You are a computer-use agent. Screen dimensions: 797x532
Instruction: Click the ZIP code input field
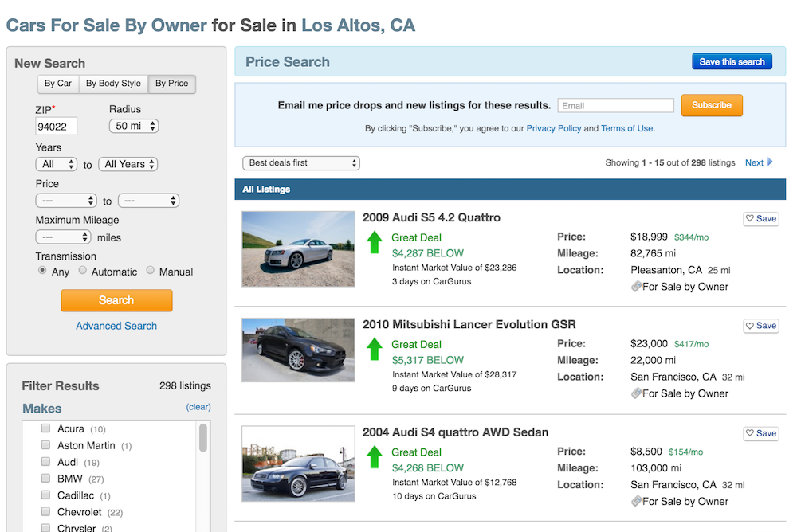point(57,127)
